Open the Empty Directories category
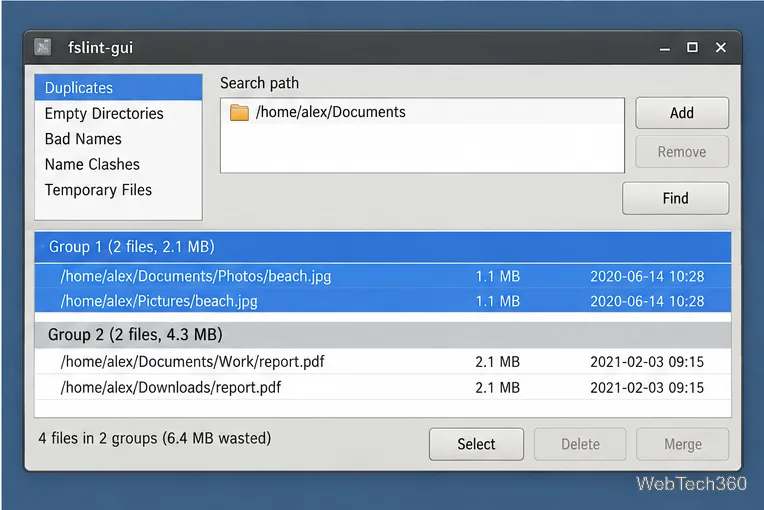The width and height of the screenshot is (764, 510). pos(118,113)
